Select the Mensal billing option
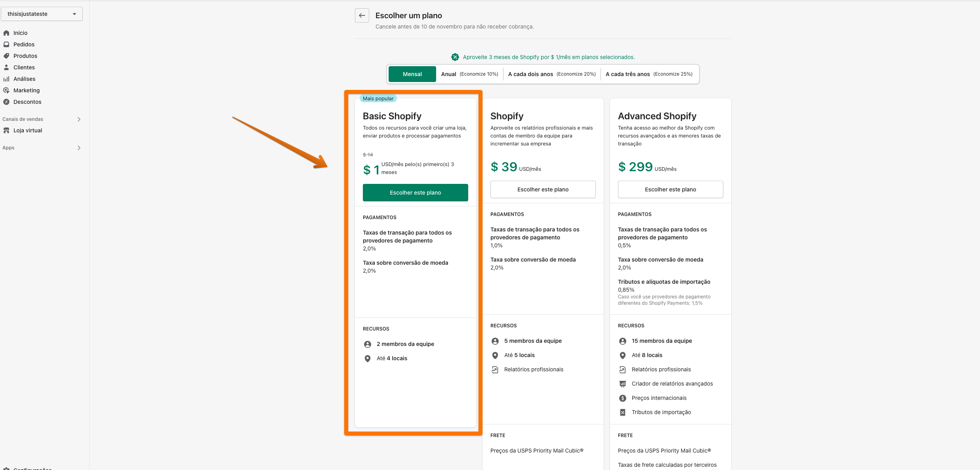The height and width of the screenshot is (470, 980). click(x=412, y=74)
